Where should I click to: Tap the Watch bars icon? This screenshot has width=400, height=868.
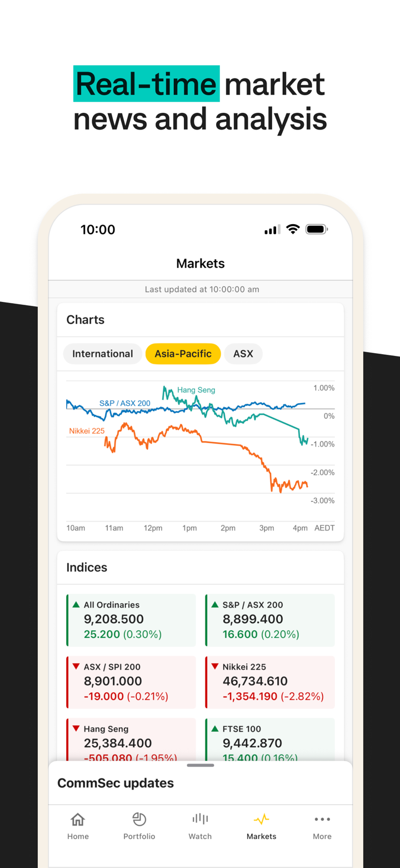click(x=200, y=819)
